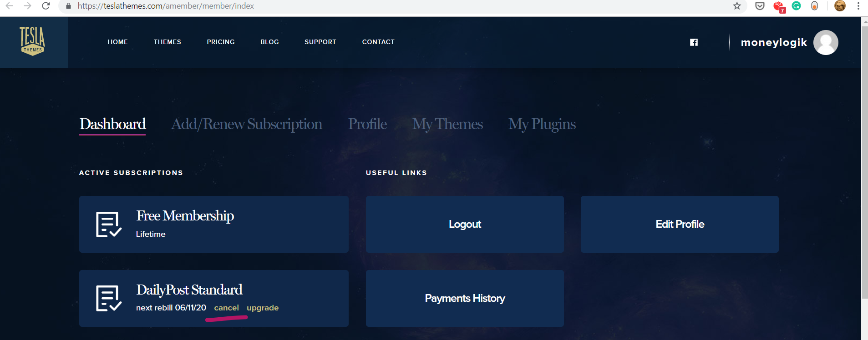
Task: Click the Free Membership document icon
Action: pos(109,224)
